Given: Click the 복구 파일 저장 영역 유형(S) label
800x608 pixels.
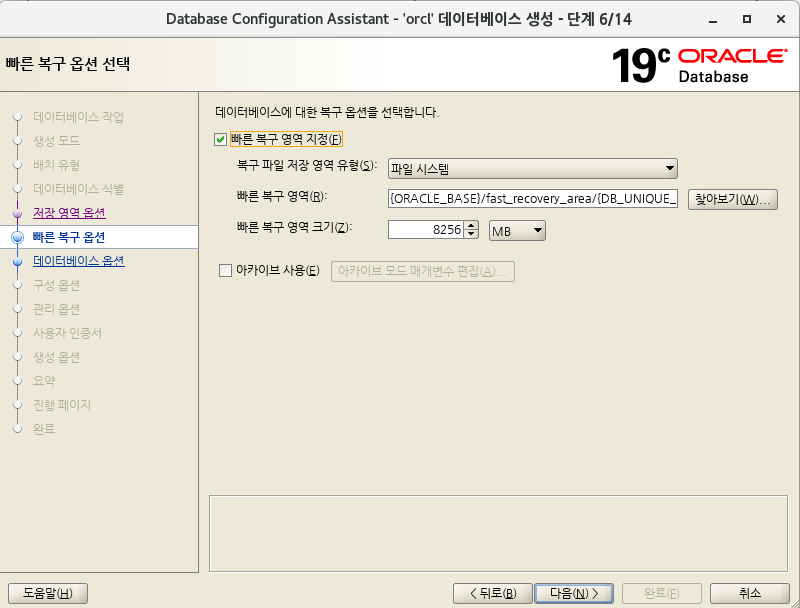Looking at the screenshot, I should (307, 165).
